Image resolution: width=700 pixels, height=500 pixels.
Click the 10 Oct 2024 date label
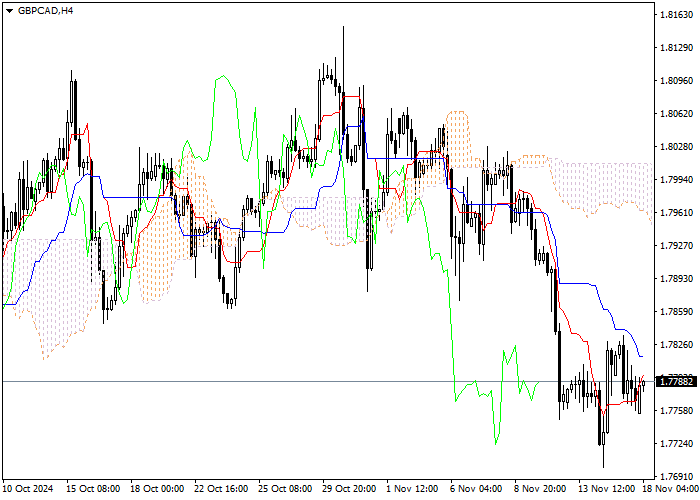click(28, 489)
